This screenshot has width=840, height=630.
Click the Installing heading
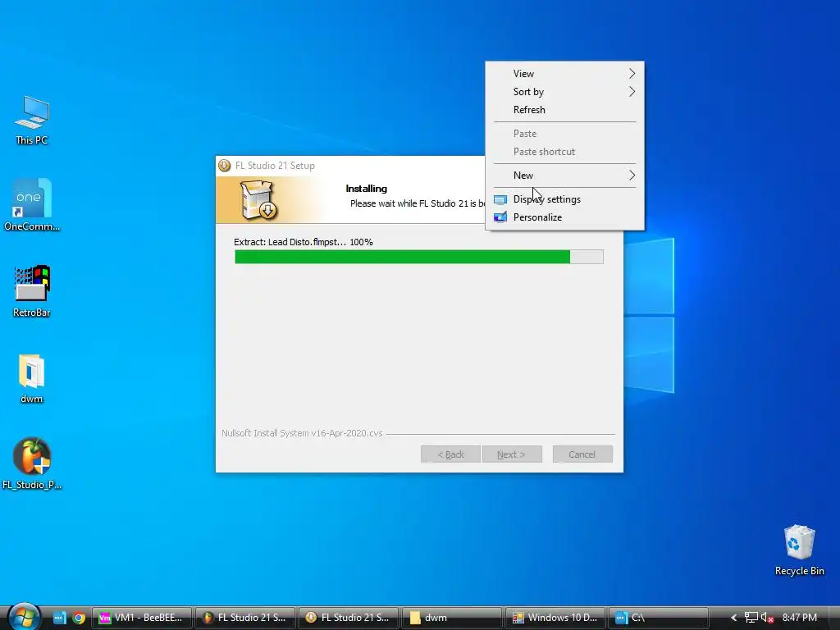367,189
